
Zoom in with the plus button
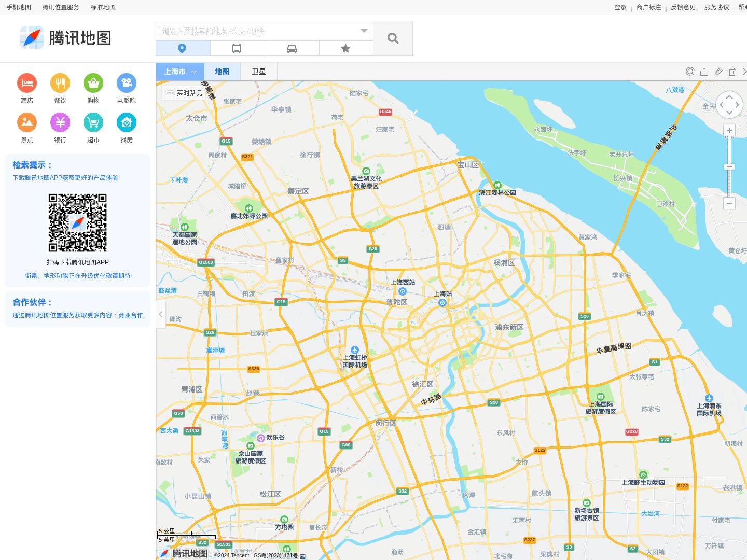[729, 130]
